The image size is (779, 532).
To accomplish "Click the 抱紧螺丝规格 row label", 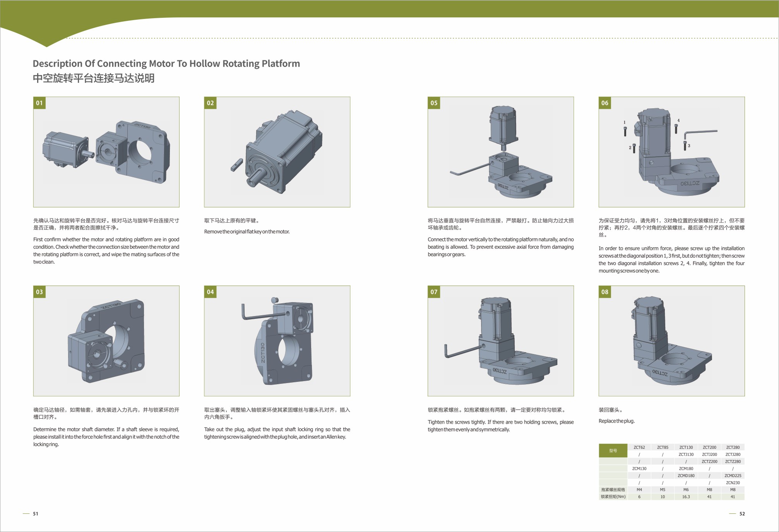I will [613, 489].
